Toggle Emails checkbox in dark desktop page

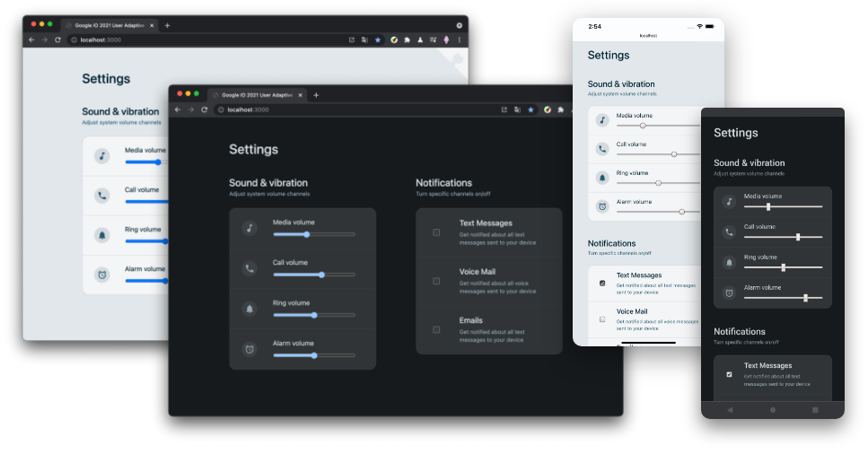point(436,329)
